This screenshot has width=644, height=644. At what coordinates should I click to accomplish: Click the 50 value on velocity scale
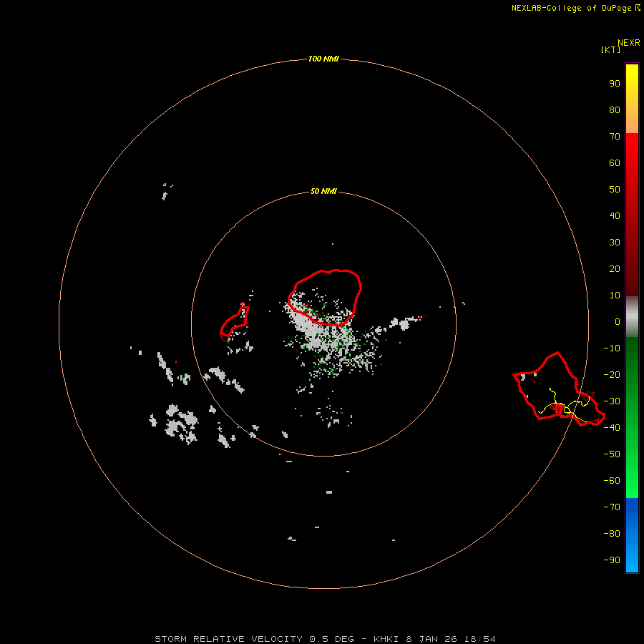point(615,190)
